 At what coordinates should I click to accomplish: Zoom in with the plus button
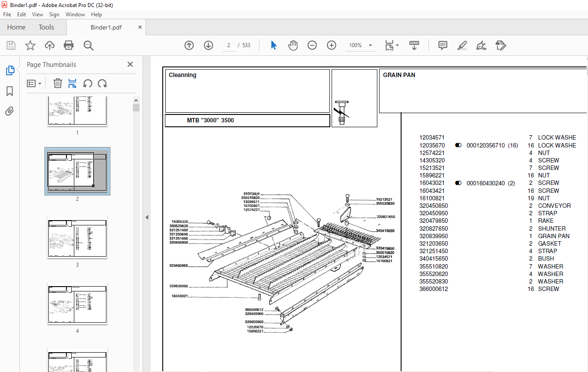click(332, 45)
